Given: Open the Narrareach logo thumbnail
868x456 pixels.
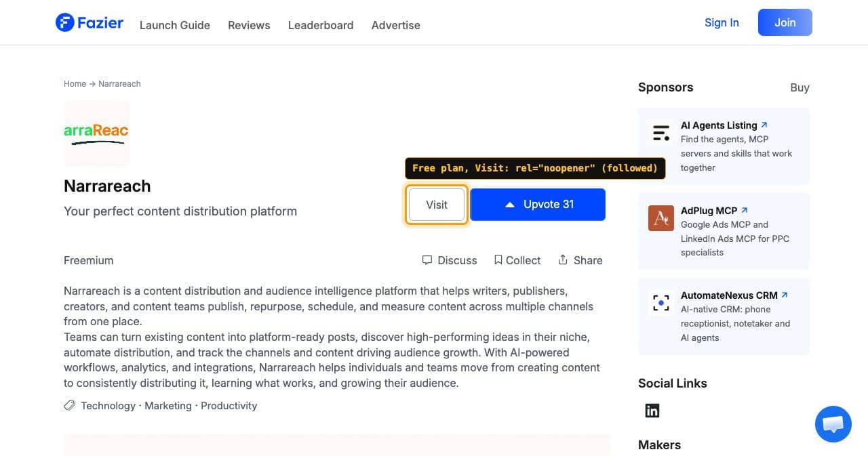Looking at the screenshot, I should pos(96,133).
